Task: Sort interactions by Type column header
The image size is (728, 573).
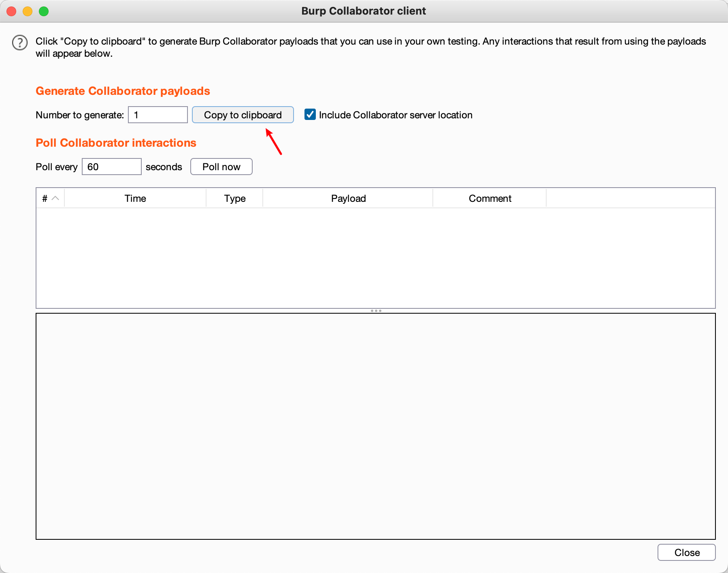Action: pos(235,199)
